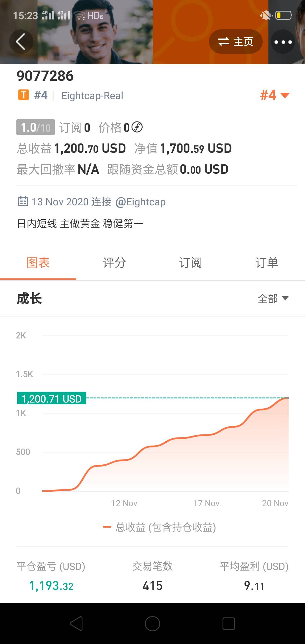Open the 订单 tab
Image resolution: width=305 pixels, height=644 pixels.
coord(267,263)
